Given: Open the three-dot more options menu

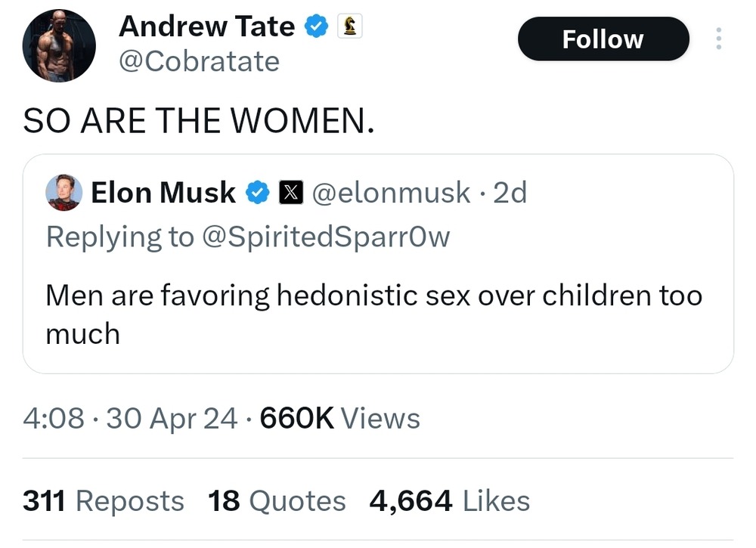Looking at the screenshot, I should 718,39.
